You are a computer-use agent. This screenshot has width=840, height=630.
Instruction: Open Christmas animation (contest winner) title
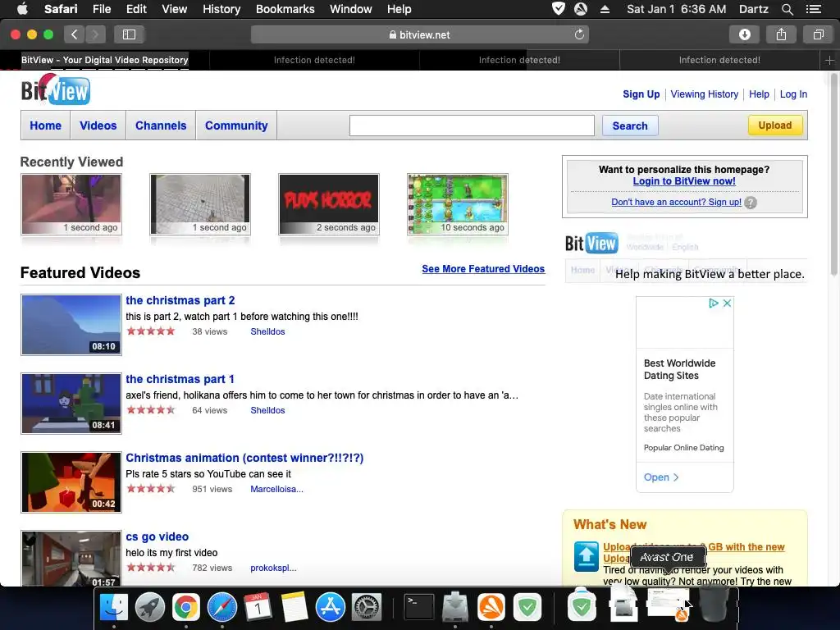click(244, 458)
